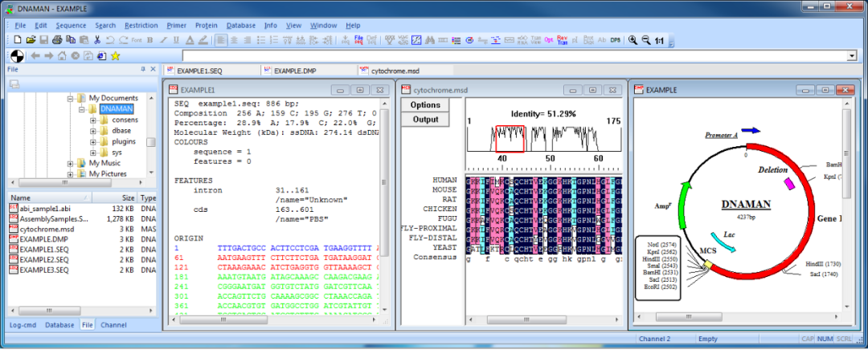The height and width of the screenshot is (350, 868).
Task: Click the File Seq toolbar icon
Action: 358,39
